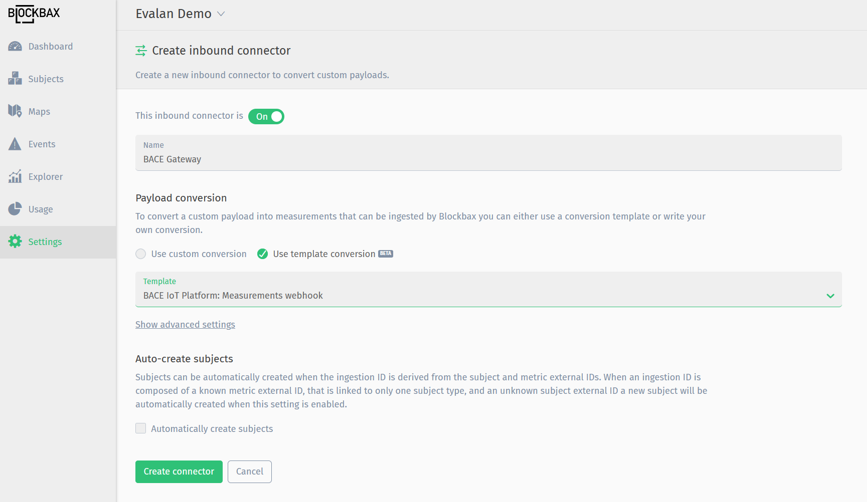Open Dashboard via its gauge icon

click(15, 47)
